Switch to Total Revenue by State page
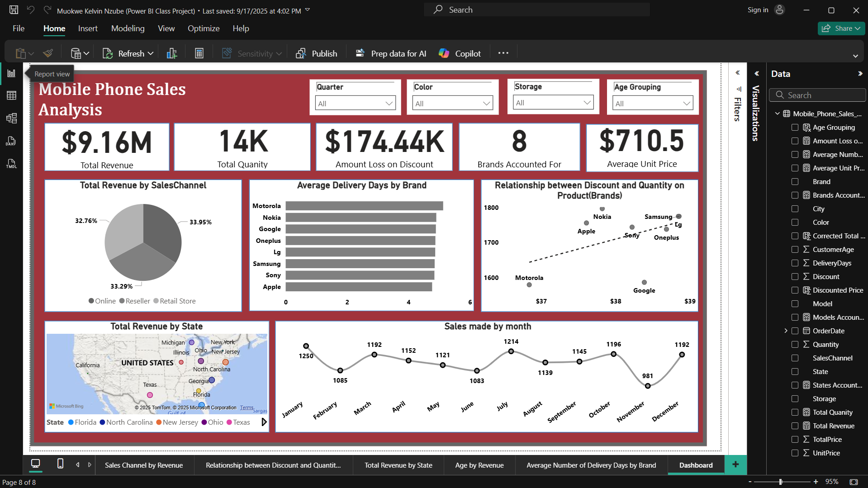The image size is (868, 488). [x=398, y=465]
